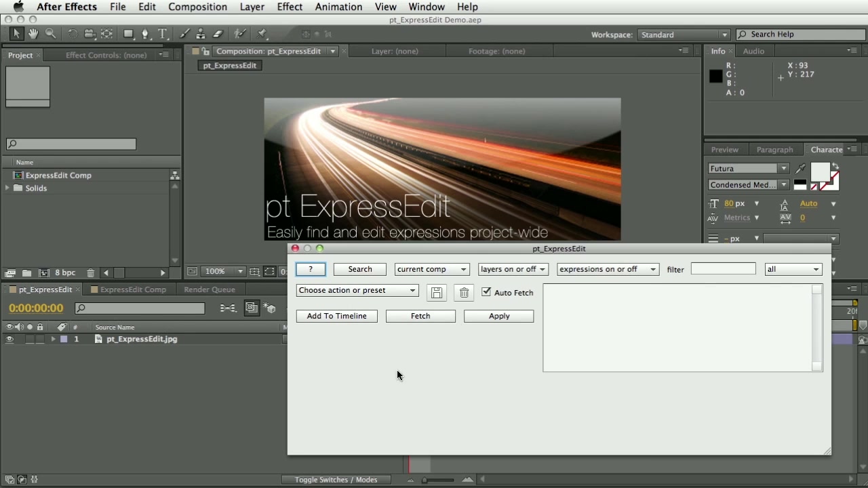Open the layers on or off dropdown
The height and width of the screenshot is (488, 868).
tap(513, 269)
